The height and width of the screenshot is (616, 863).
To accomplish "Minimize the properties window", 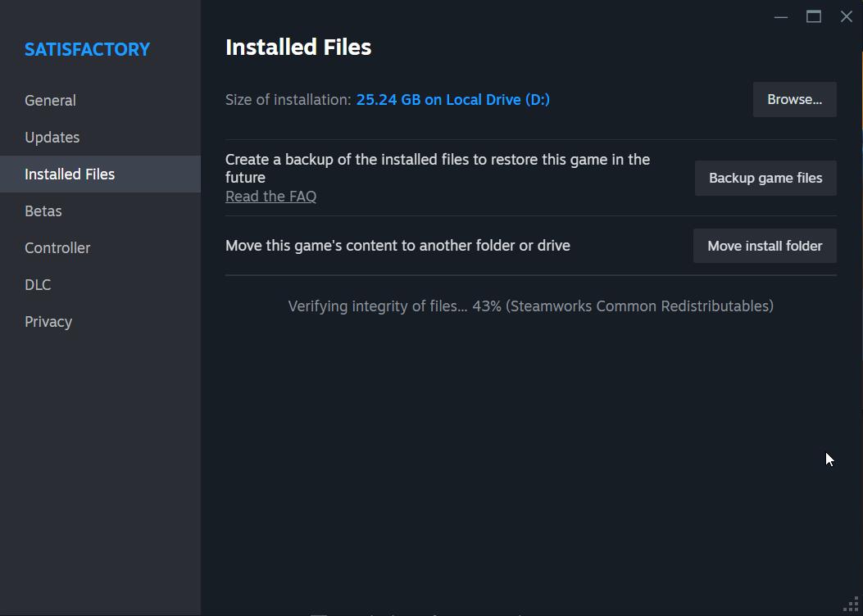I will click(x=780, y=17).
